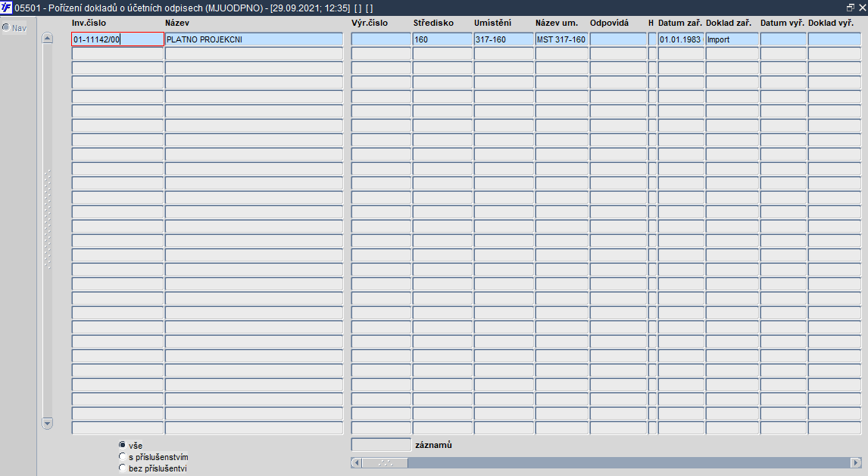
Task: Click the 'Doklad zař.' column header
Action: coord(729,23)
